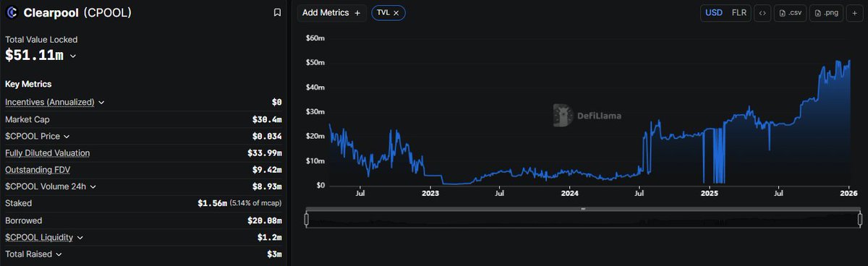
Task: Download chart data as .csv
Action: coord(790,12)
